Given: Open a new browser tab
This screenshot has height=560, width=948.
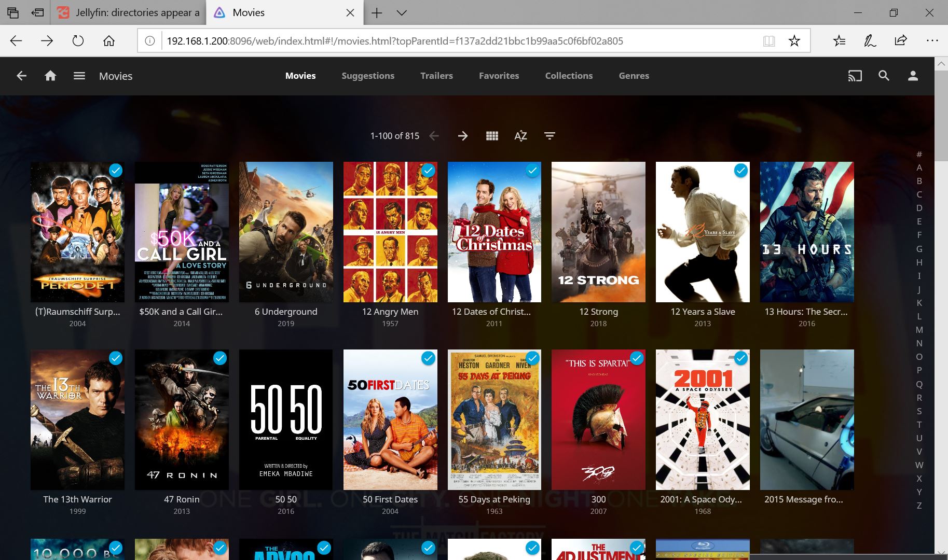Looking at the screenshot, I should click(x=377, y=13).
